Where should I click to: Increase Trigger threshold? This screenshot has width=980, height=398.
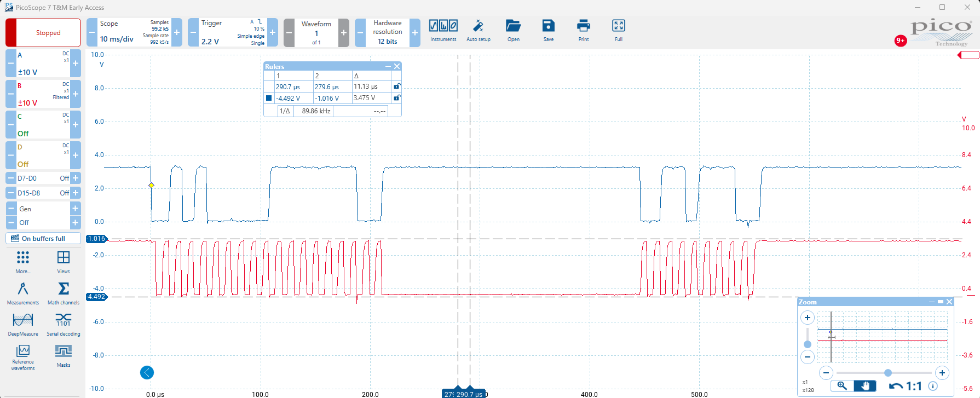point(273,32)
